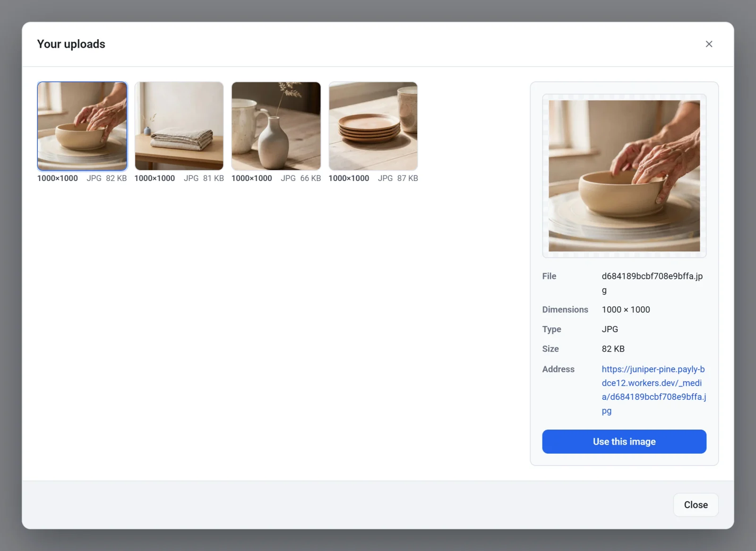Viewport: 756px width, 551px height.
Task: Click the Dimensions label
Action: [x=565, y=310]
